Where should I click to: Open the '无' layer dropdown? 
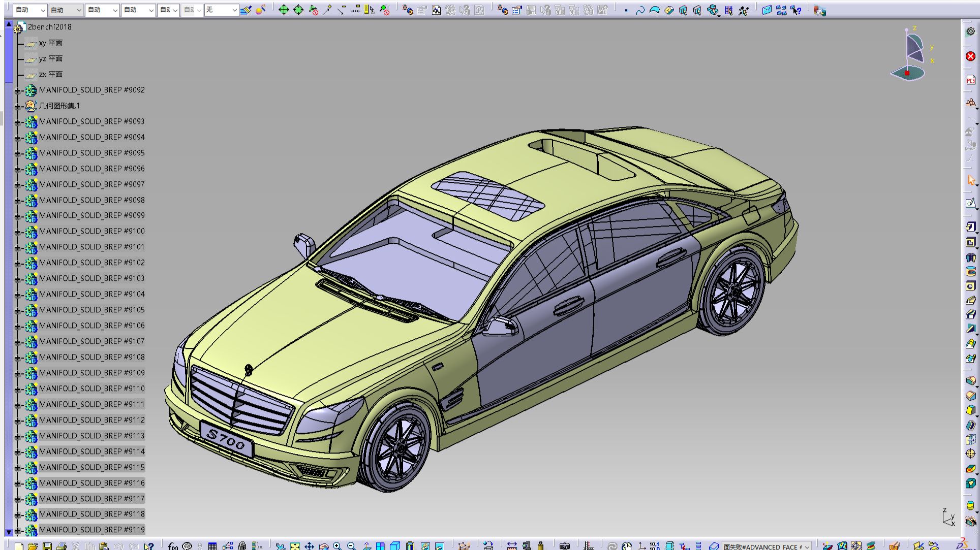click(234, 10)
